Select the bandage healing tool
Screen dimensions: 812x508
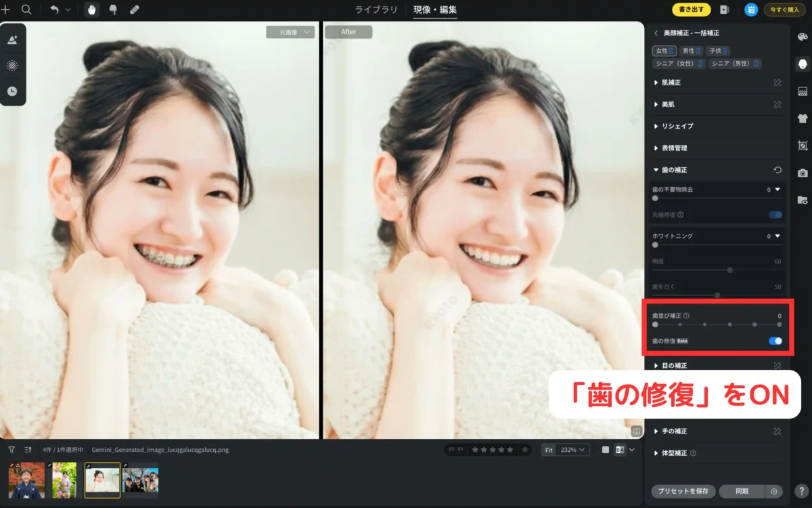pyautogui.click(x=134, y=10)
